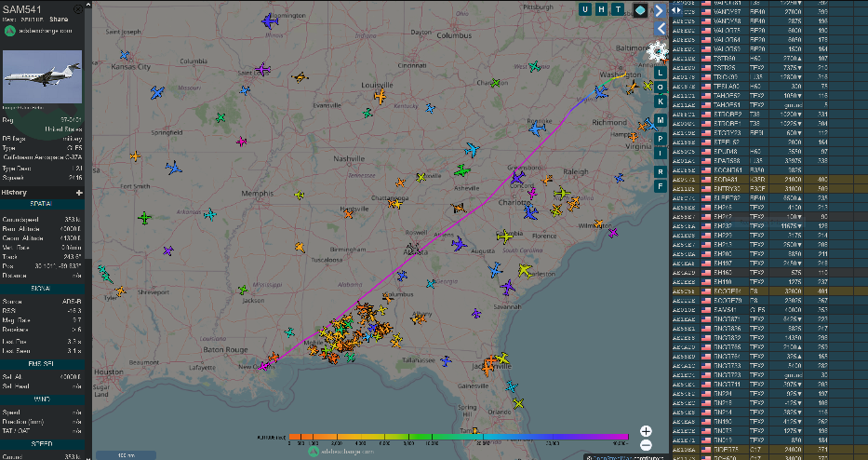Toggle the L labels button
The image size is (868, 460).
point(660,74)
